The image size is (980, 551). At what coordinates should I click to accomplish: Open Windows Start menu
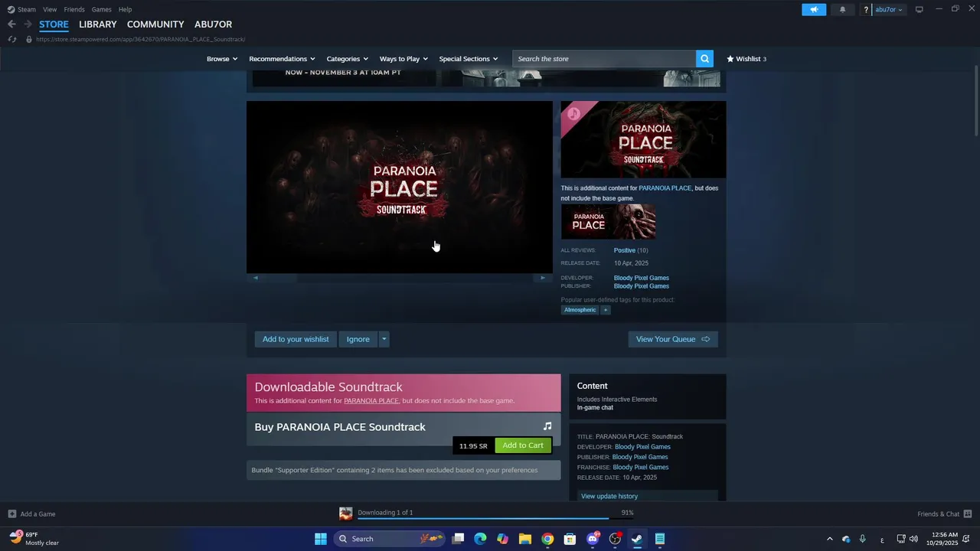tap(321, 539)
